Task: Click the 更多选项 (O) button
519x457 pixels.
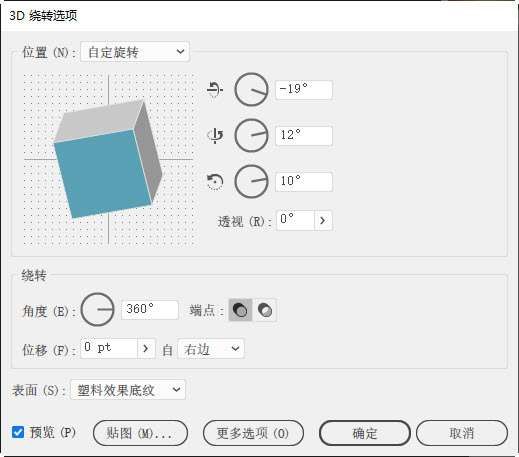Action: tap(253, 433)
